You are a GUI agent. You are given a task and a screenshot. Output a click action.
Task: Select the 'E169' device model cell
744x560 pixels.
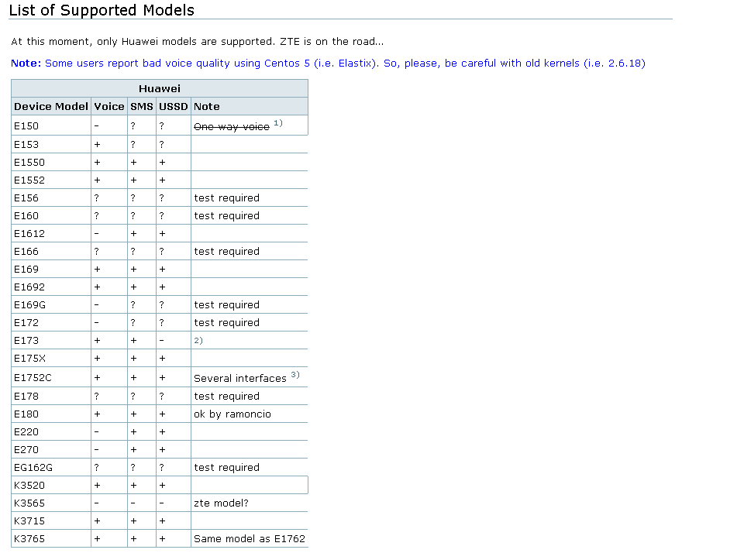[x=51, y=269]
